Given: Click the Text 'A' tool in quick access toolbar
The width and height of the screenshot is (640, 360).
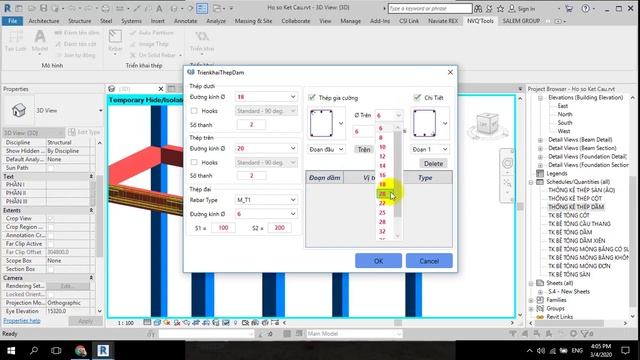Looking at the screenshot, I should pos(159,8).
